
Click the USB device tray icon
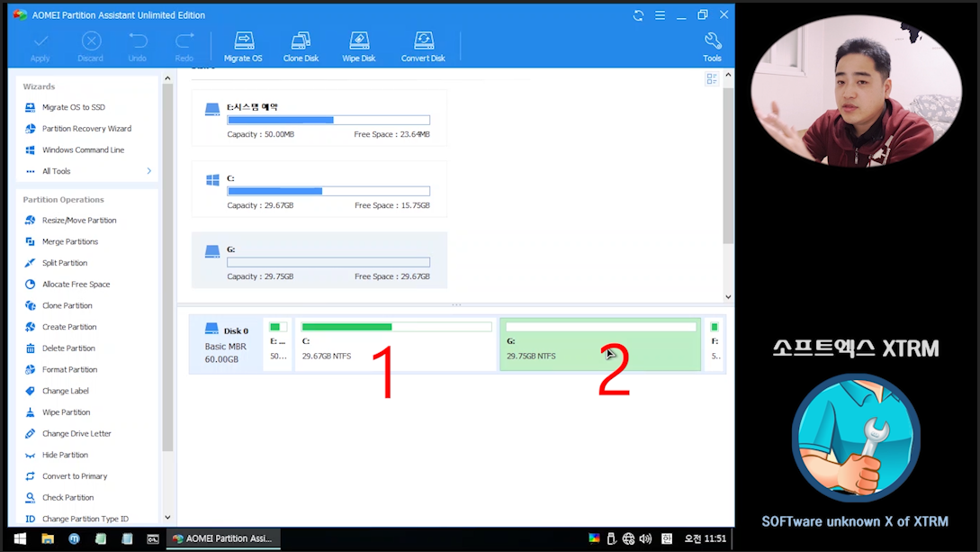pos(611,538)
